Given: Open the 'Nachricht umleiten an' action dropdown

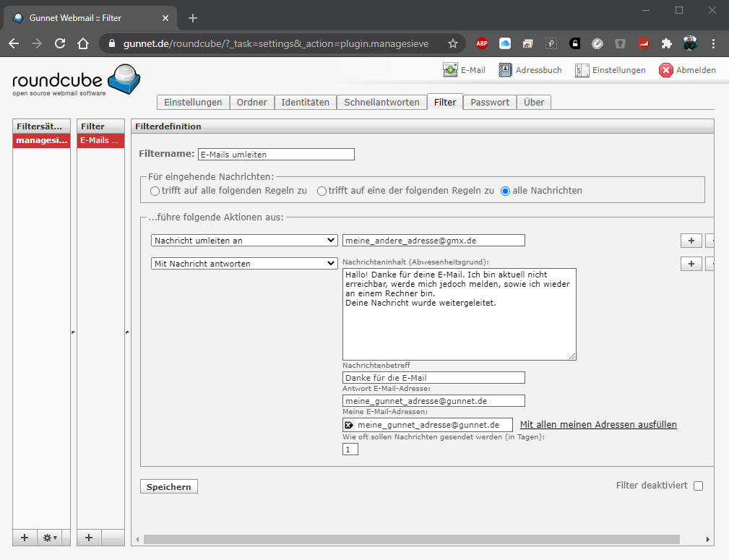Looking at the screenshot, I should [x=244, y=241].
